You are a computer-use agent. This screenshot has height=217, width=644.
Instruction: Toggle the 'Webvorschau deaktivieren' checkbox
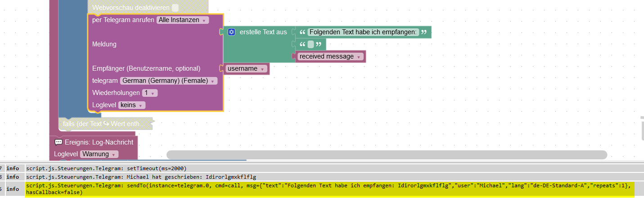tap(176, 8)
